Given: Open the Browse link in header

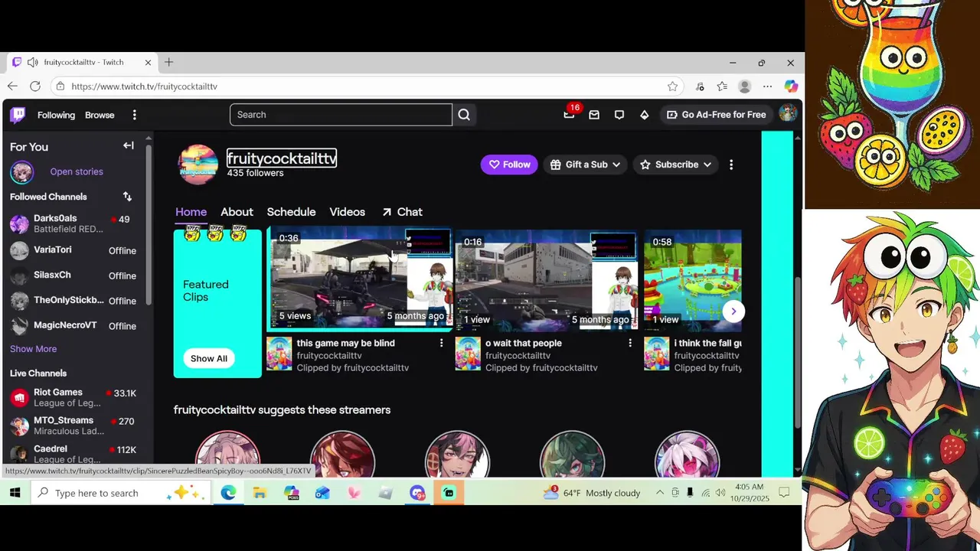Looking at the screenshot, I should pyautogui.click(x=100, y=115).
